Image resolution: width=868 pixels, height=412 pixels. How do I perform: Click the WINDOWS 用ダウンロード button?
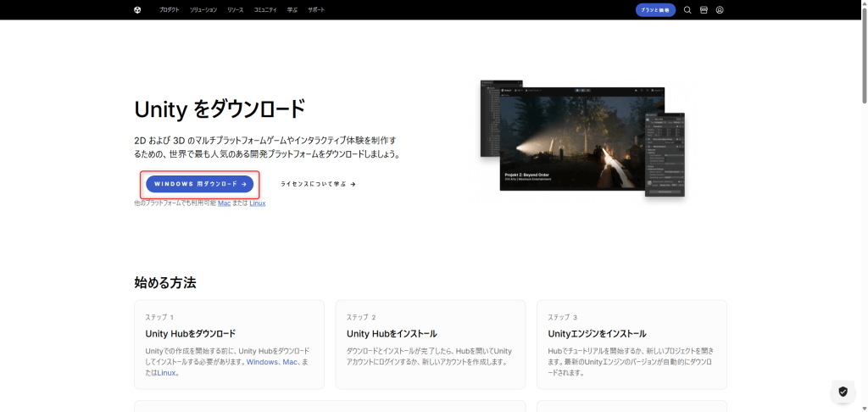[x=199, y=184]
